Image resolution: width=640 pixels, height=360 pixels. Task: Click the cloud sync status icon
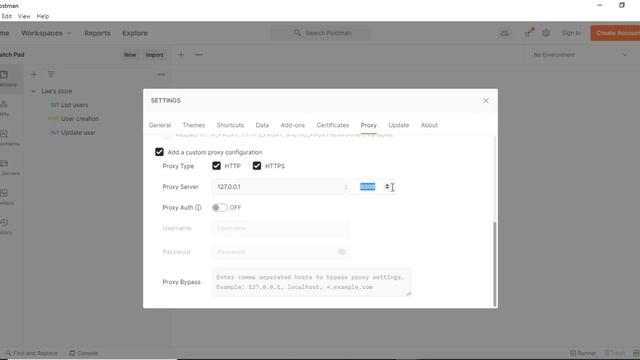point(504,33)
